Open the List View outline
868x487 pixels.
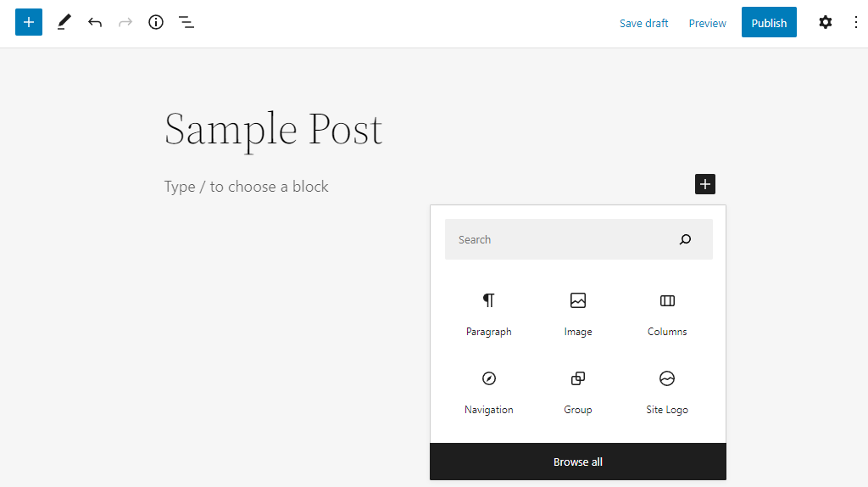pos(186,23)
